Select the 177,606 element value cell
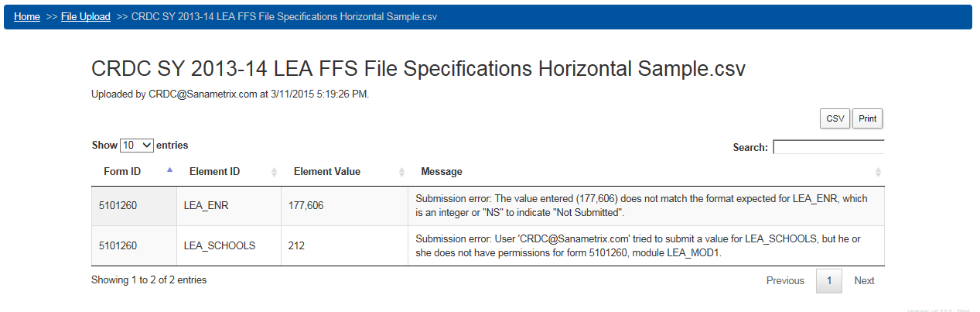The width and height of the screenshot is (980, 312). [306, 206]
